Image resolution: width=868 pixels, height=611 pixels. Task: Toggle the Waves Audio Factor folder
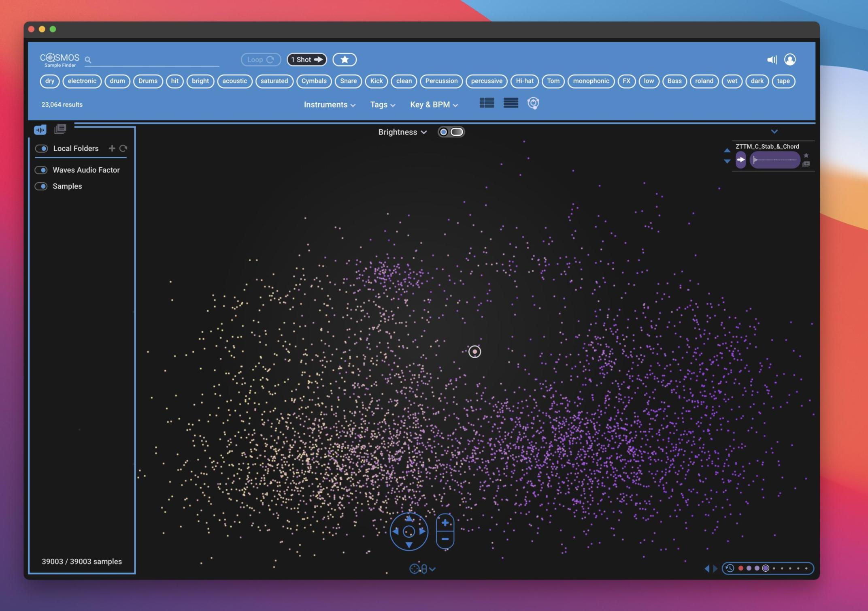pyautogui.click(x=42, y=170)
